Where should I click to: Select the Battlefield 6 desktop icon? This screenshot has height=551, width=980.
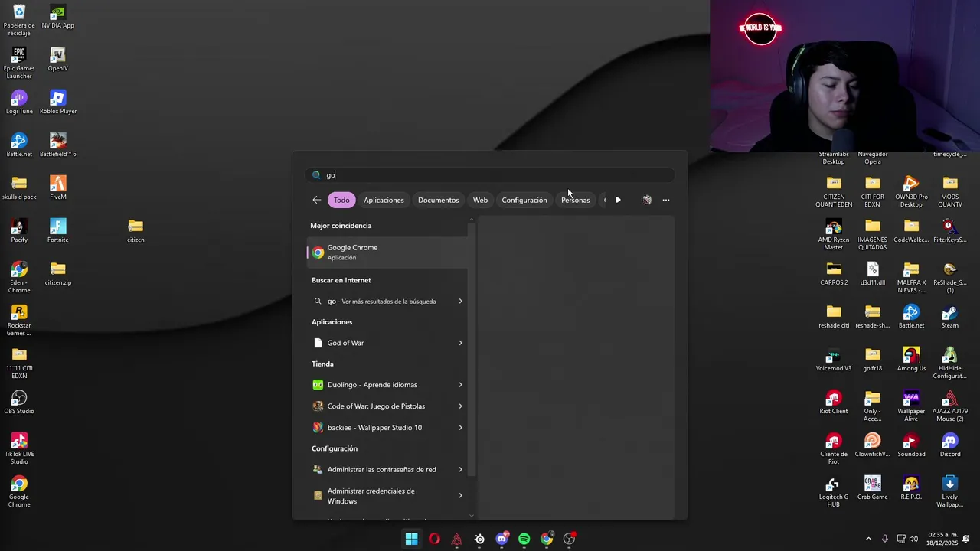coord(58,145)
